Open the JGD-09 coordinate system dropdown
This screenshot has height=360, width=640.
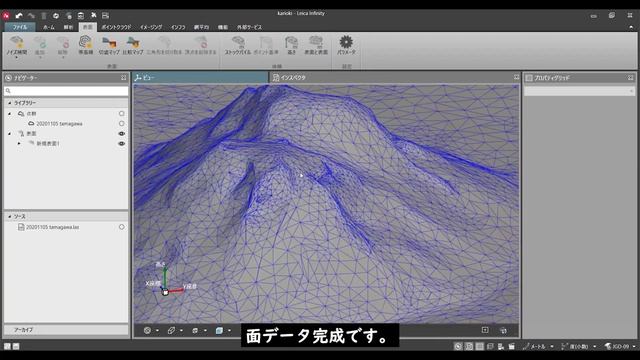click(634, 347)
